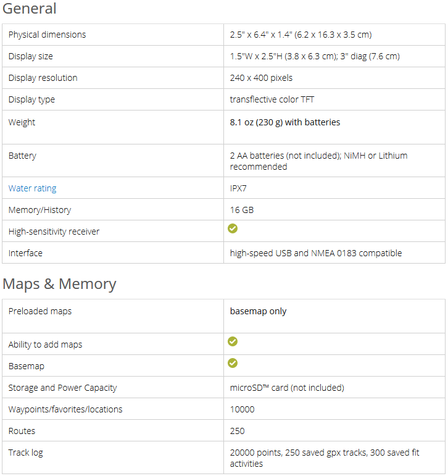448x476 pixels.
Task: Select the Preloaded maps label
Action: point(40,311)
